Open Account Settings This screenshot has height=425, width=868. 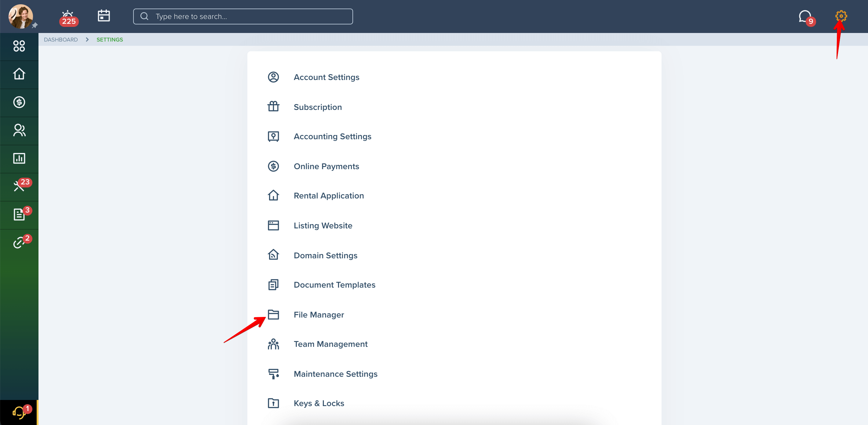(326, 78)
